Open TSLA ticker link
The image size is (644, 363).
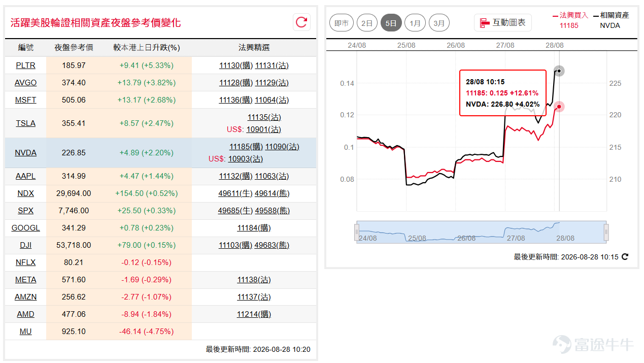(x=25, y=123)
